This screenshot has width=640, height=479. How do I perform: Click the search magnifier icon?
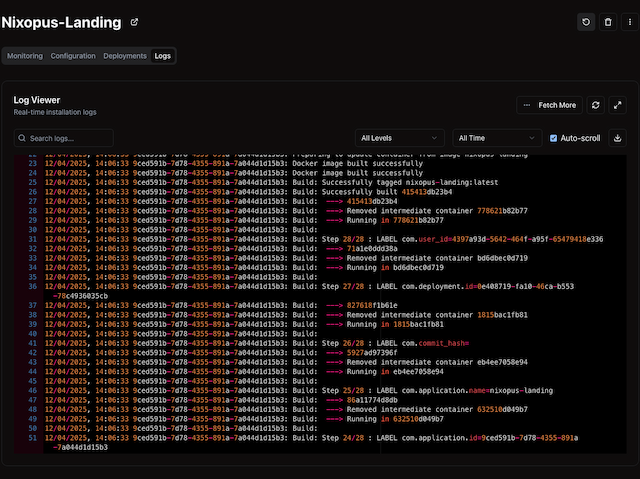click(x=22, y=138)
